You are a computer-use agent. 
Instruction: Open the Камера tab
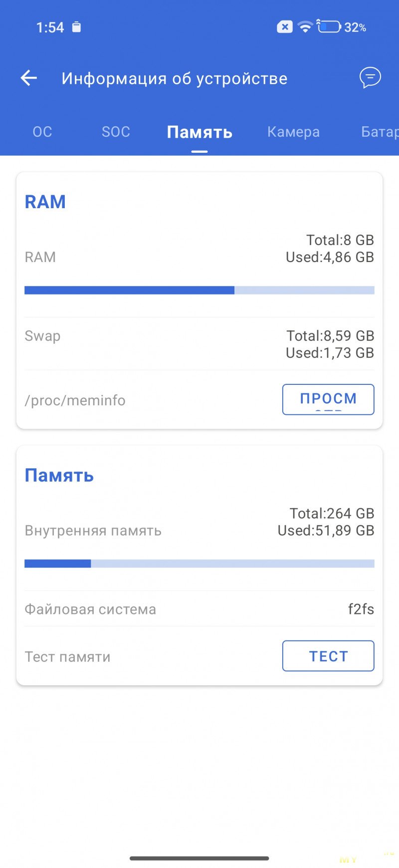pyautogui.click(x=293, y=132)
